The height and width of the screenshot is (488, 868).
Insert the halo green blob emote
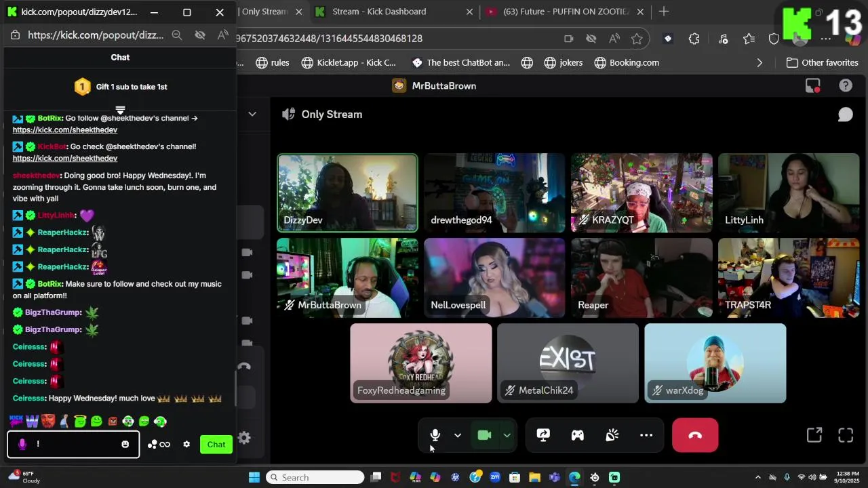[x=80, y=422]
